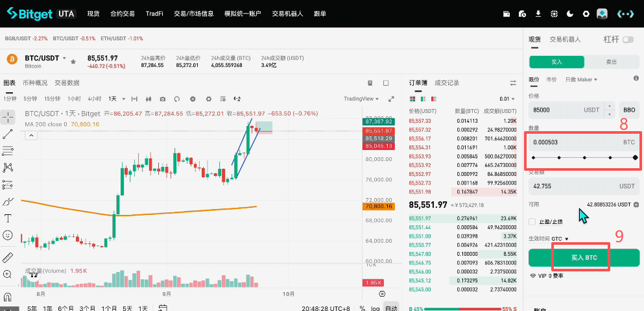
Task: Increase price with the up stepper
Action: point(610,106)
